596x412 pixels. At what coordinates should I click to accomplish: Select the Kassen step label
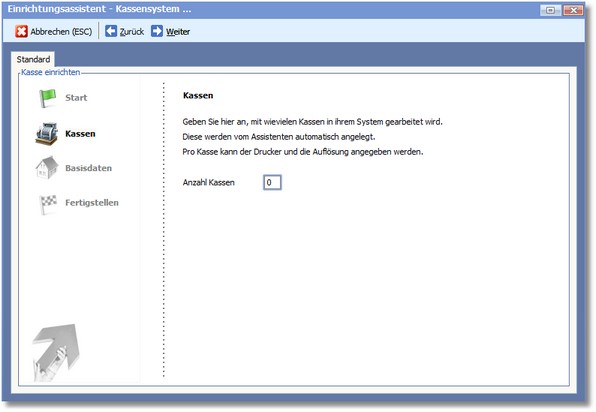(x=80, y=134)
